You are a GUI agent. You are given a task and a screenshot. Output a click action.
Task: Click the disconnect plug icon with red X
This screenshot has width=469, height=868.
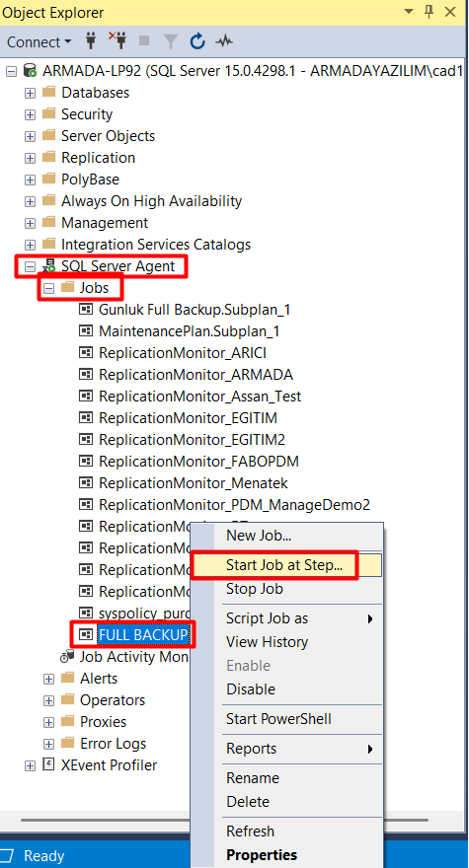(x=117, y=41)
